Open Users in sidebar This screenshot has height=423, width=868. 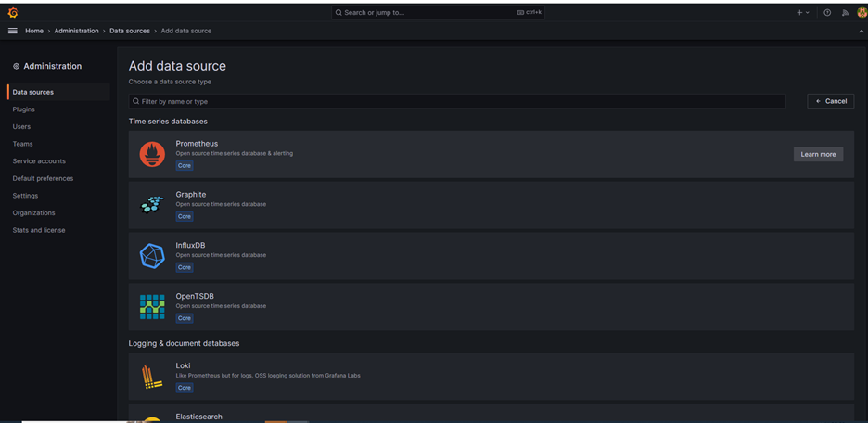tap(21, 126)
